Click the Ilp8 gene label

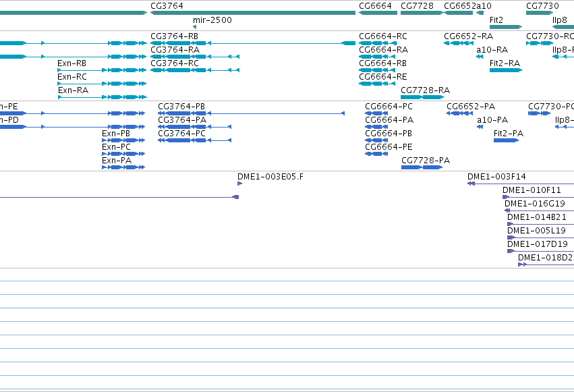click(x=560, y=20)
